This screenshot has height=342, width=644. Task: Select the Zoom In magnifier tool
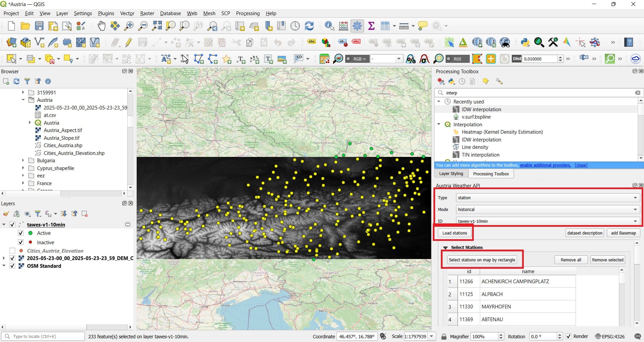(x=129, y=26)
